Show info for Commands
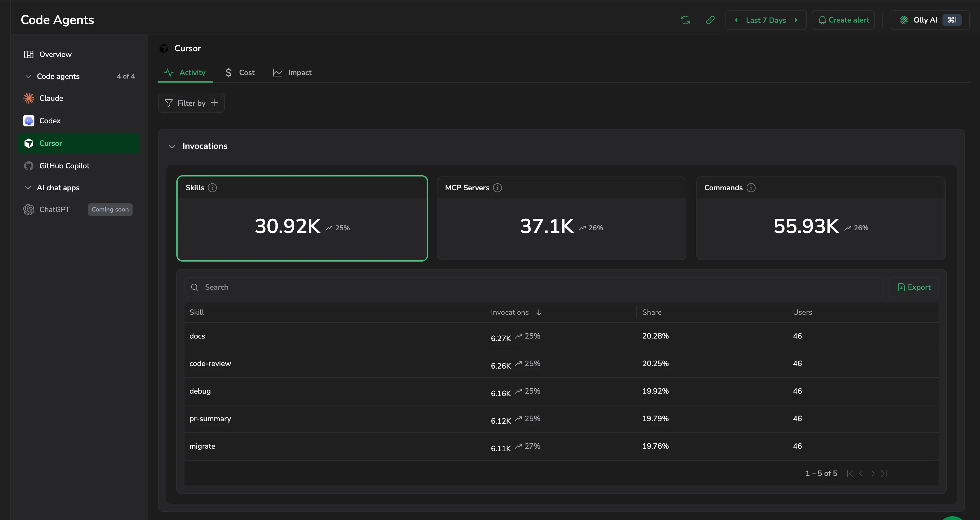Screen dimensions: 980x520 (751, 188)
